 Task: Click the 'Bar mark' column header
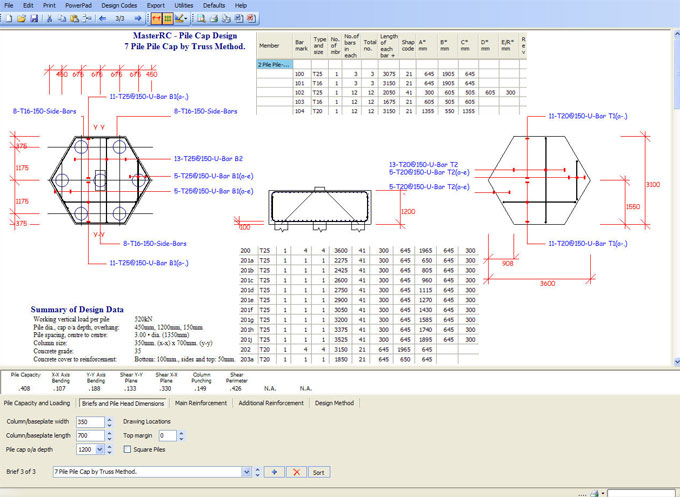pyautogui.click(x=300, y=46)
